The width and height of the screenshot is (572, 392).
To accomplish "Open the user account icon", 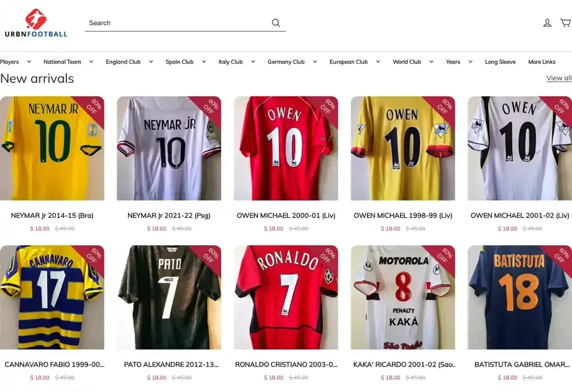I will point(547,23).
